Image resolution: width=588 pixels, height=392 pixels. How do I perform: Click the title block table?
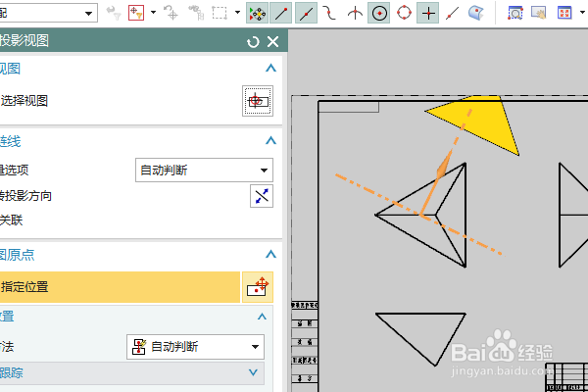coord(566,377)
